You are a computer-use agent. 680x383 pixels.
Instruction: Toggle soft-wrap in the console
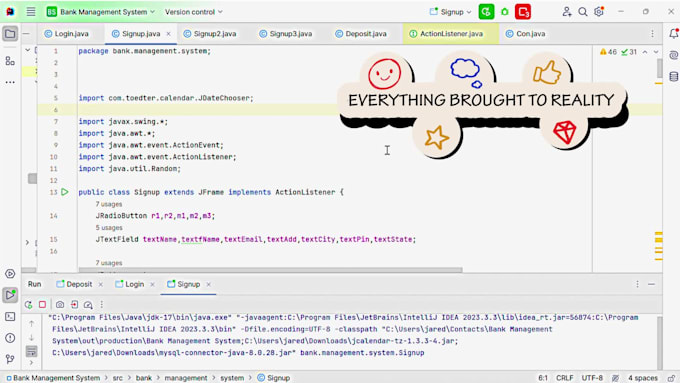tap(32, 350)
